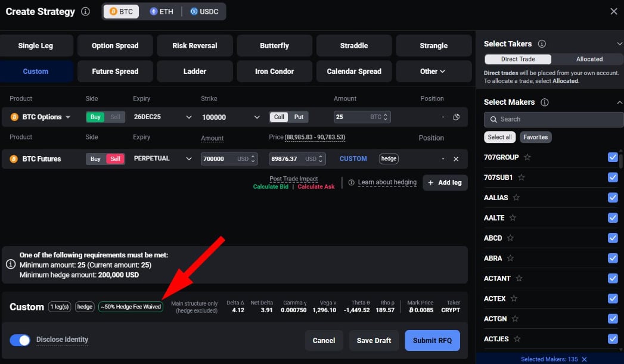Open the 100000 strike dropdown

[231, 117]
